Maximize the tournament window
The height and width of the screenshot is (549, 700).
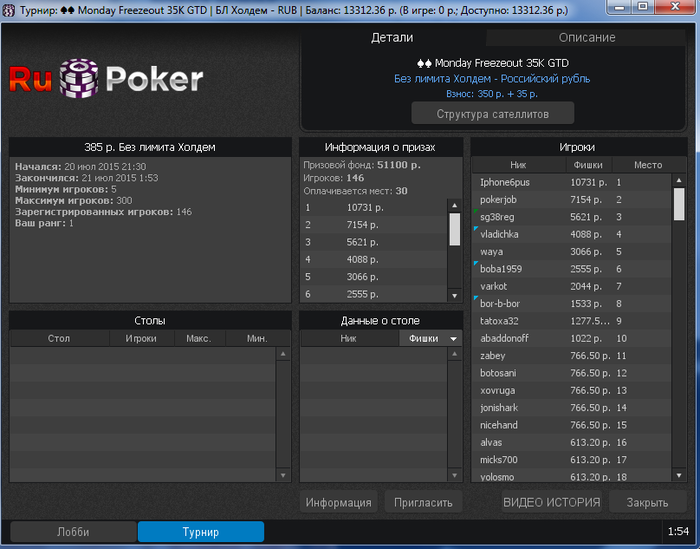pyautogui.click(x=642, y=7)
